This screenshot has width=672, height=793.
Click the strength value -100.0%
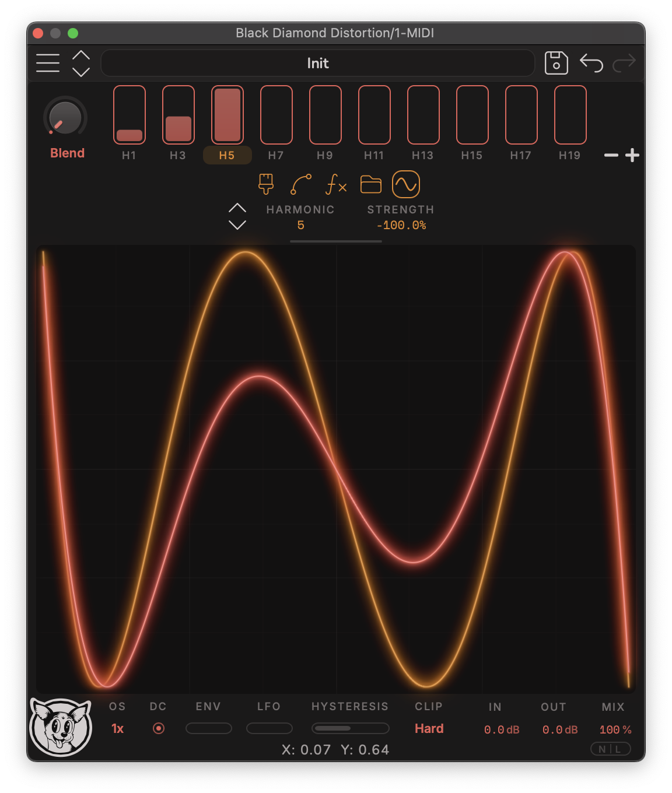[401, 225]
